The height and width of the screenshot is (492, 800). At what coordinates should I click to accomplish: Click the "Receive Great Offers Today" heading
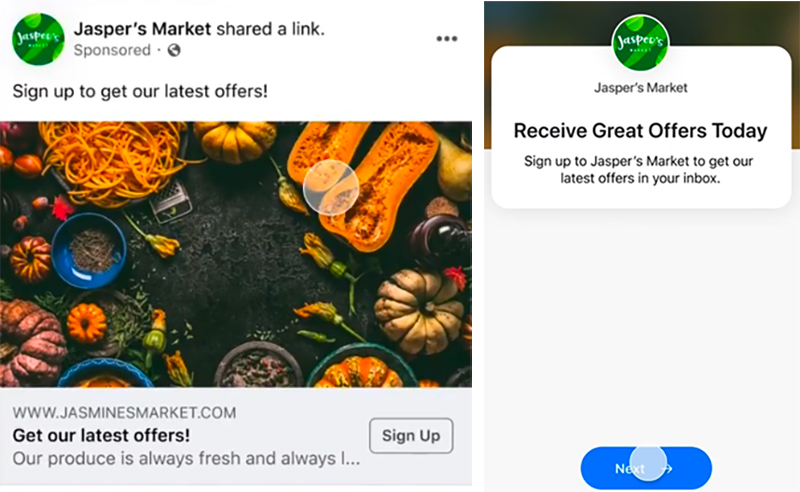(640, 131)
